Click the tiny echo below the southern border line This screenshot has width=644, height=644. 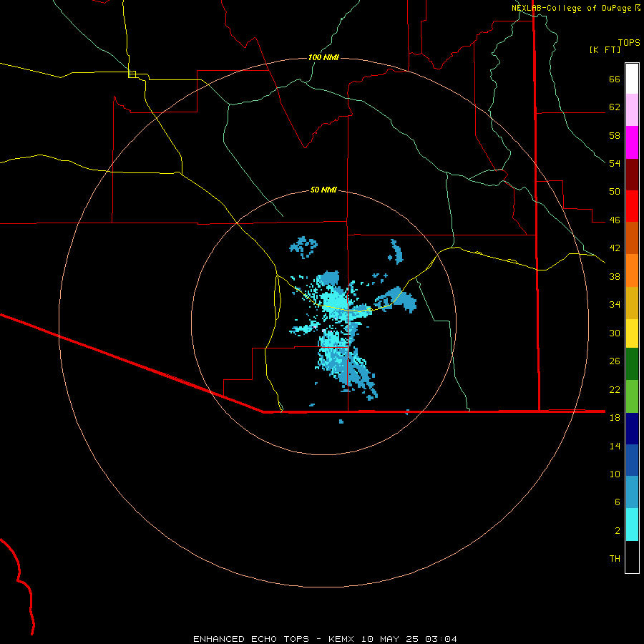coord(341,421)
